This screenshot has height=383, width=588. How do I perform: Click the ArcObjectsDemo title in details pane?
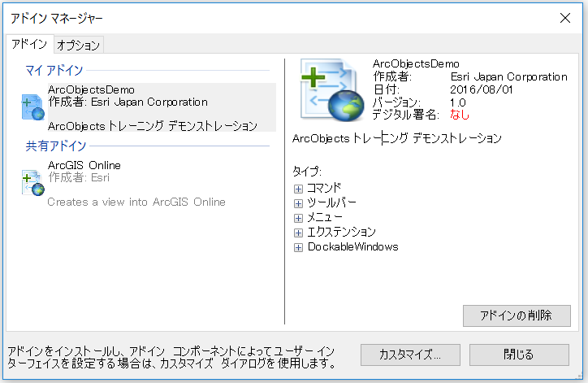pyautogui.click(x=416, y=63)
